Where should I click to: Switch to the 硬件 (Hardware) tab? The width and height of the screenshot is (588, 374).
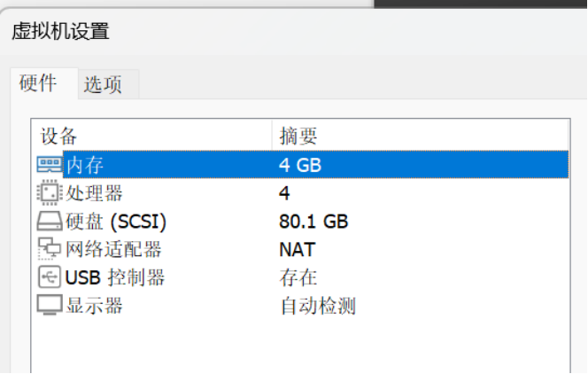click(x=38, y=84)
